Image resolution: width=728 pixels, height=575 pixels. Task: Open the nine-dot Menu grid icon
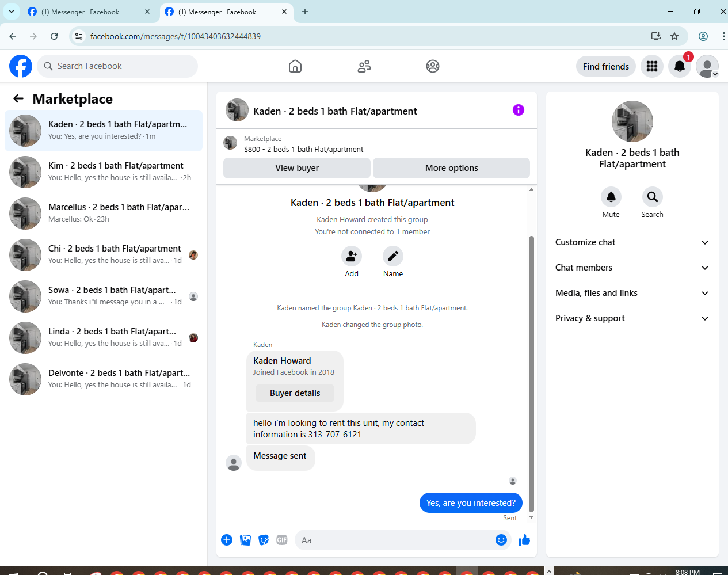pyautogui.click(x=652, y=66)
